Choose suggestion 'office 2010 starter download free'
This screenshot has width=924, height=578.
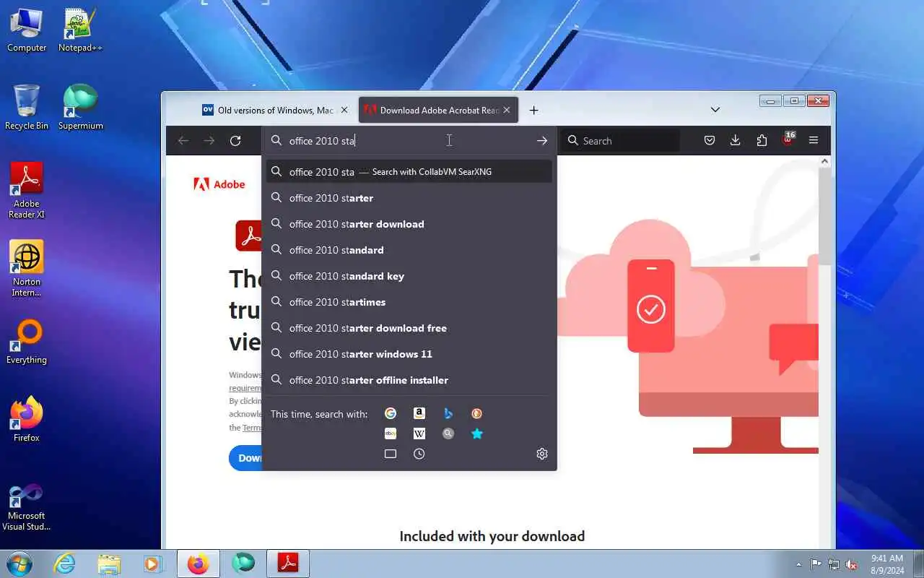pos(409,328)
